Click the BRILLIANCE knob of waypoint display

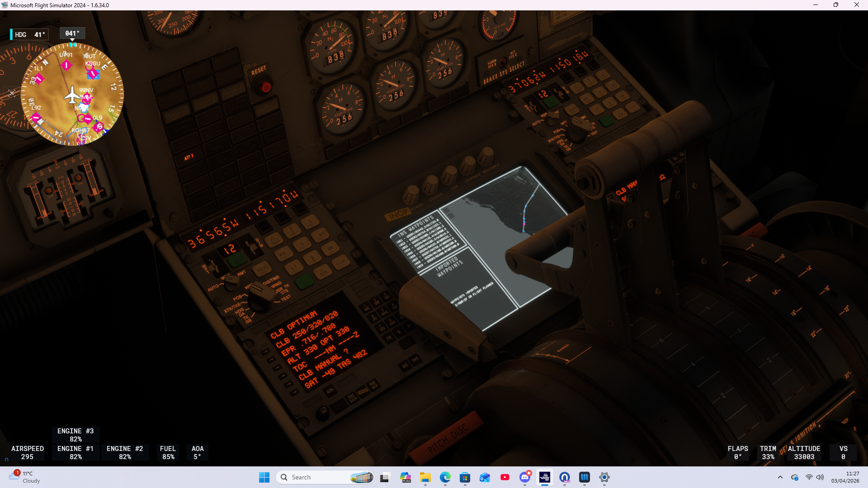pyautogui.click(x=486, y=156)
